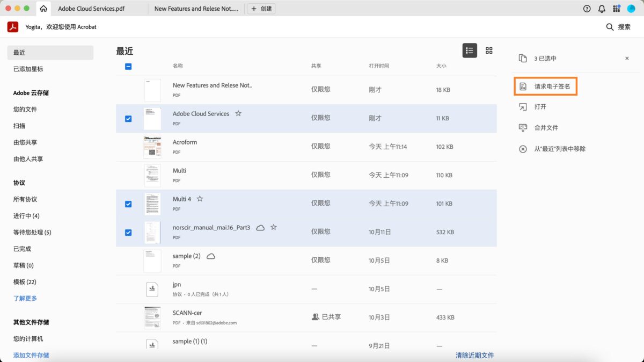Select 最近 in the sidebar
Image resolution: width=644 pixels, height=362 pixels.
click(50, 53)
